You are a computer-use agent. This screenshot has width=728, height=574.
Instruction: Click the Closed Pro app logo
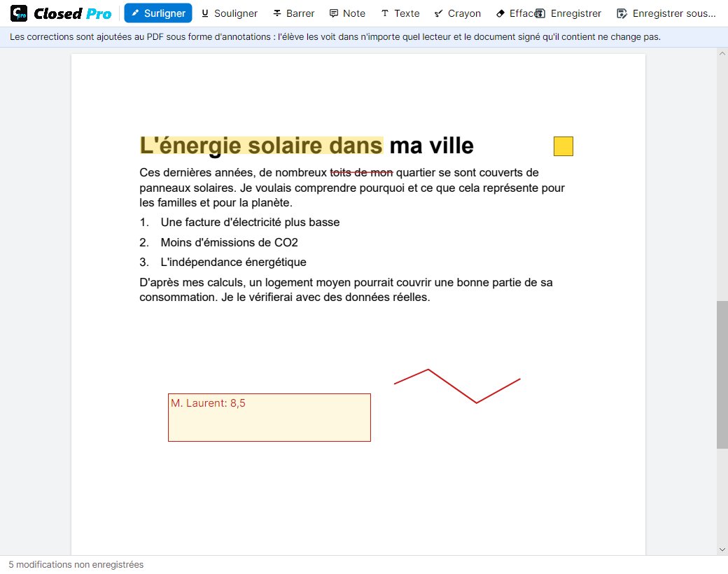click(x=61, y=13)
